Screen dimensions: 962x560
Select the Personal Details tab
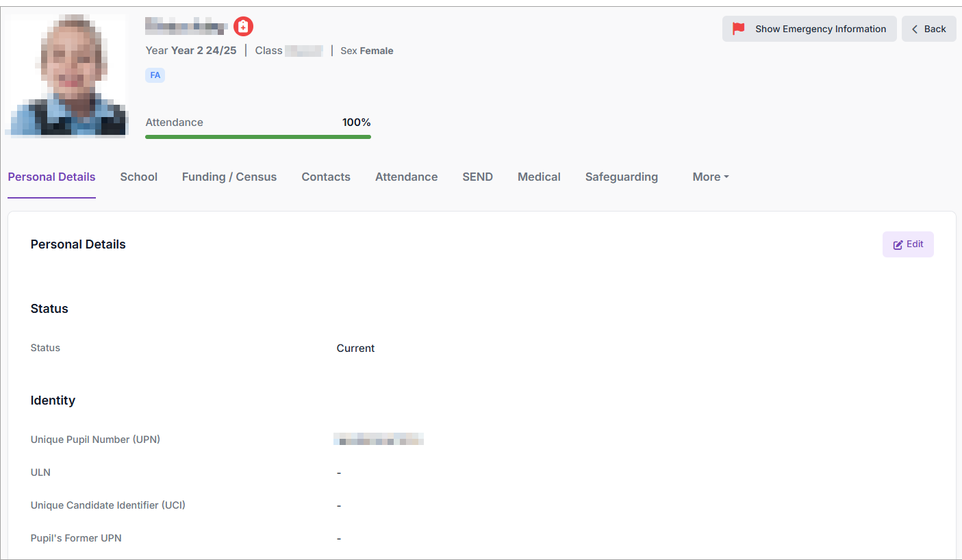pyautogui.click(x=51, y=177)
